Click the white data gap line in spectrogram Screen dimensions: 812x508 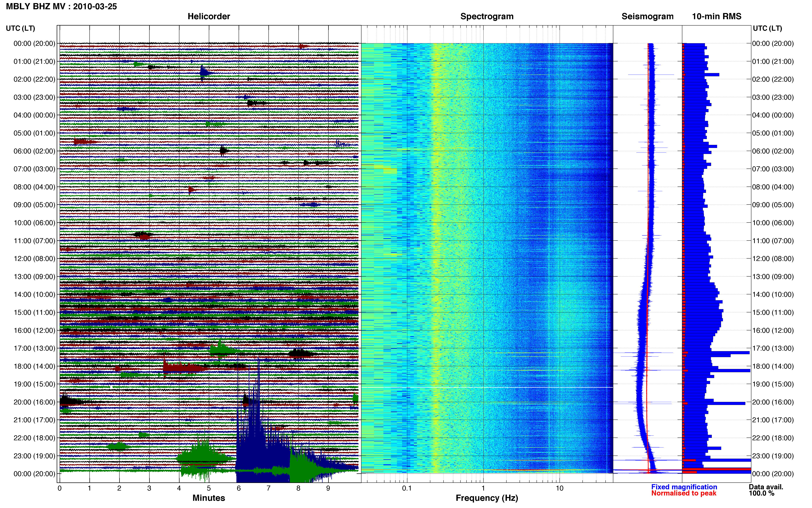coord(487,387)
